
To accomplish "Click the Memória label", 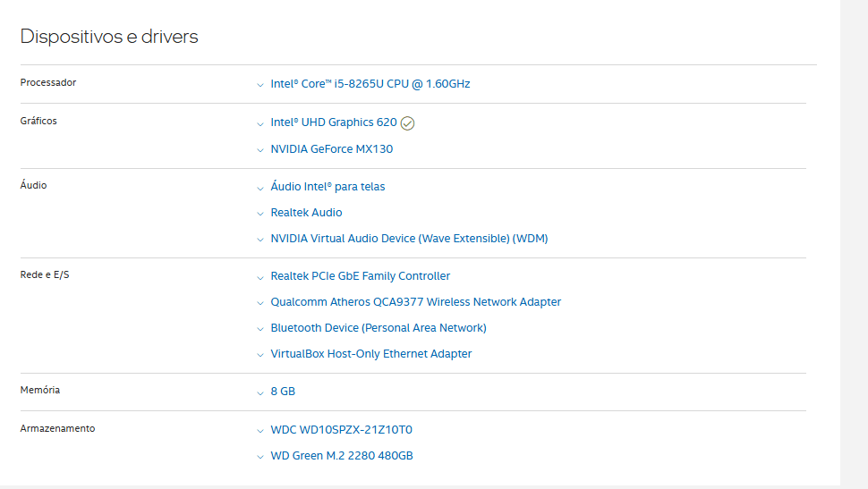I will (x=40, y=390).
